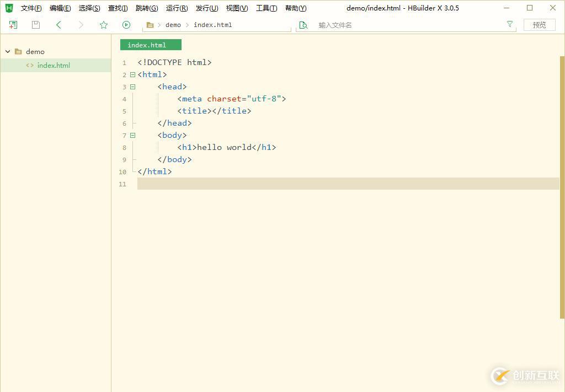This screenshot has height=392, width=565.
Task: Navigate back with the left arrow icon
Action: click(x=58, y=25)
